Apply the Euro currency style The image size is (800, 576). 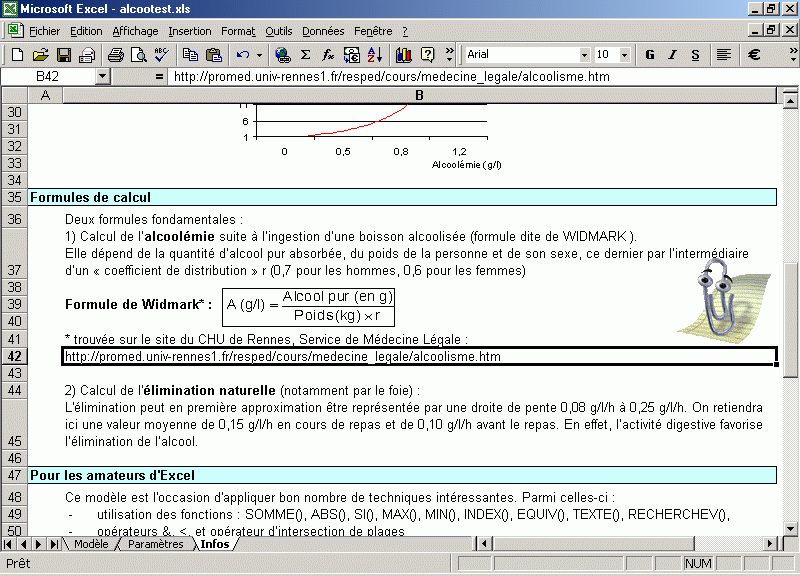coord(754,55)
